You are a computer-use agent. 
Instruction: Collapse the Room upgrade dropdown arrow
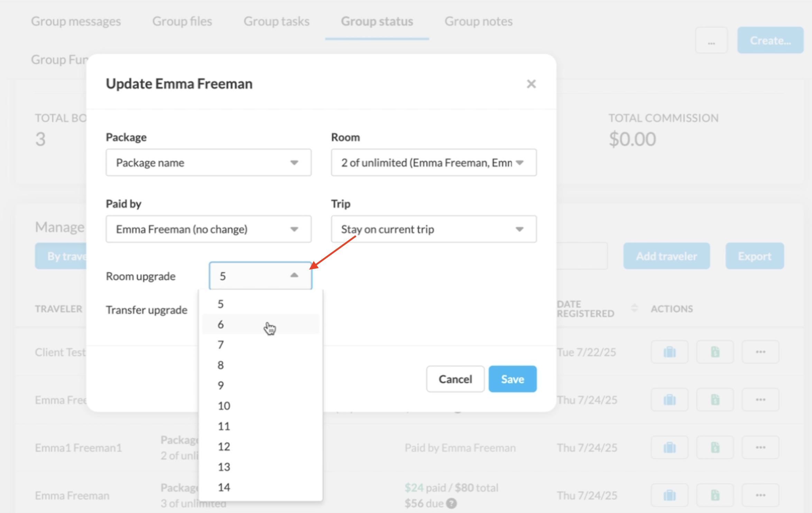click(x=294, y=276)
